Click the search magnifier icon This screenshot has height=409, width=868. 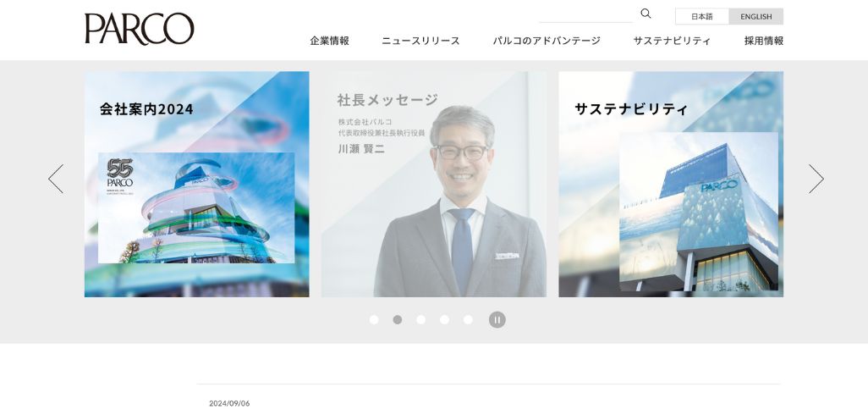[646, 14]
